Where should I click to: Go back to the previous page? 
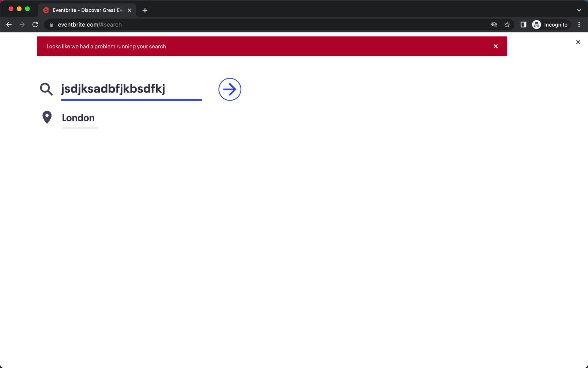9,25
